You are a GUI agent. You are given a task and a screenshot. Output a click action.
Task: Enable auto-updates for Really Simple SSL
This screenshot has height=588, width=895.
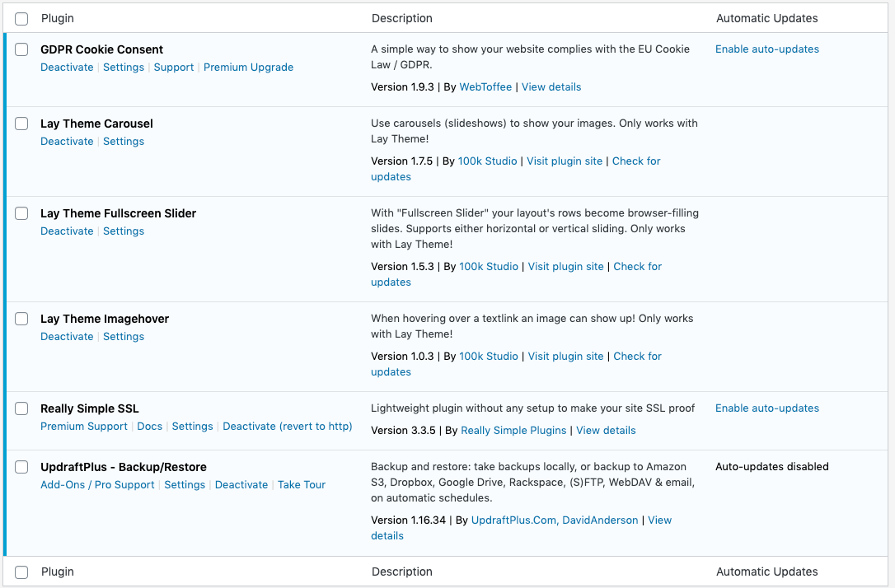coord(766,408)
